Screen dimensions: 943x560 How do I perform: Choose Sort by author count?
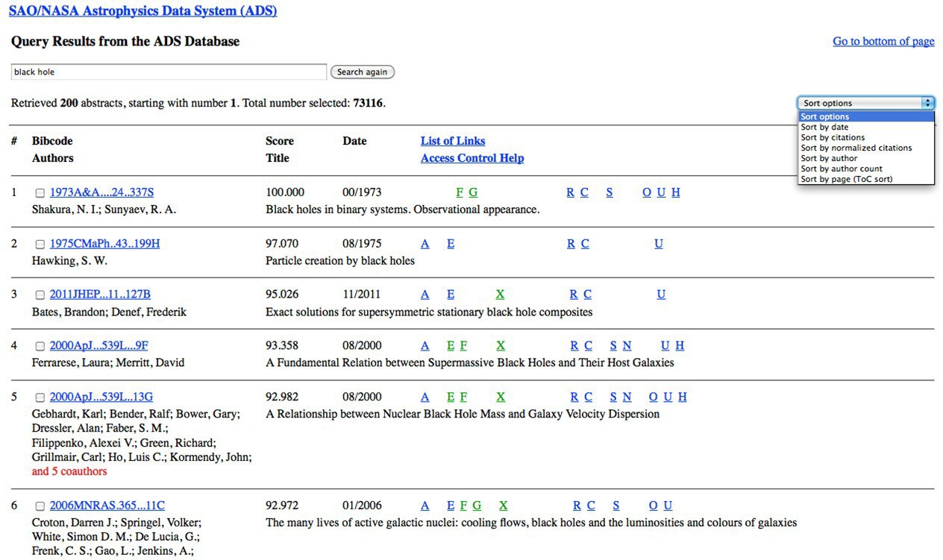(842, 169)
